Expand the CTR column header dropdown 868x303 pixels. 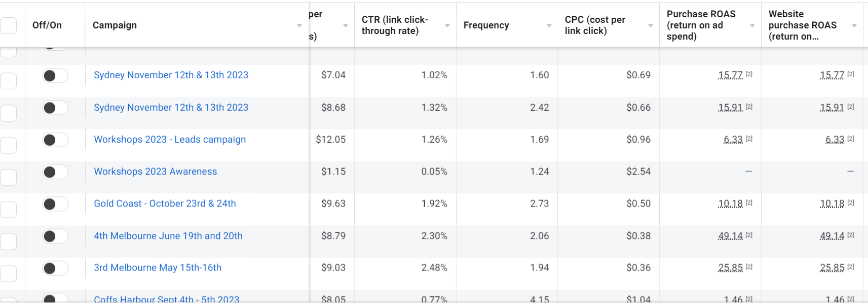click(447, 25)
